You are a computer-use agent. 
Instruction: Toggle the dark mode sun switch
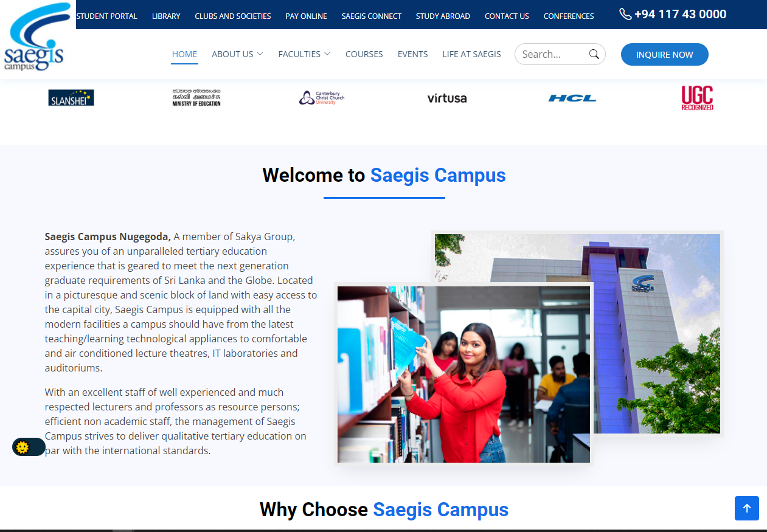coord(29,447)
